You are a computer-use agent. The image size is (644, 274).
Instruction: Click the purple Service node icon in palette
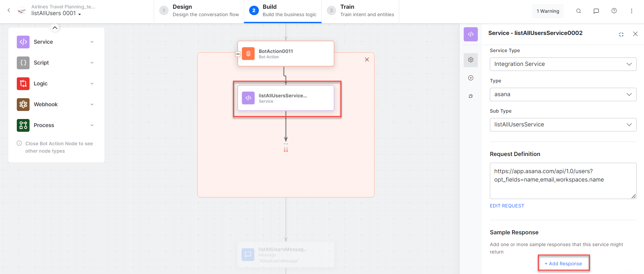click(x=23, y=42)
